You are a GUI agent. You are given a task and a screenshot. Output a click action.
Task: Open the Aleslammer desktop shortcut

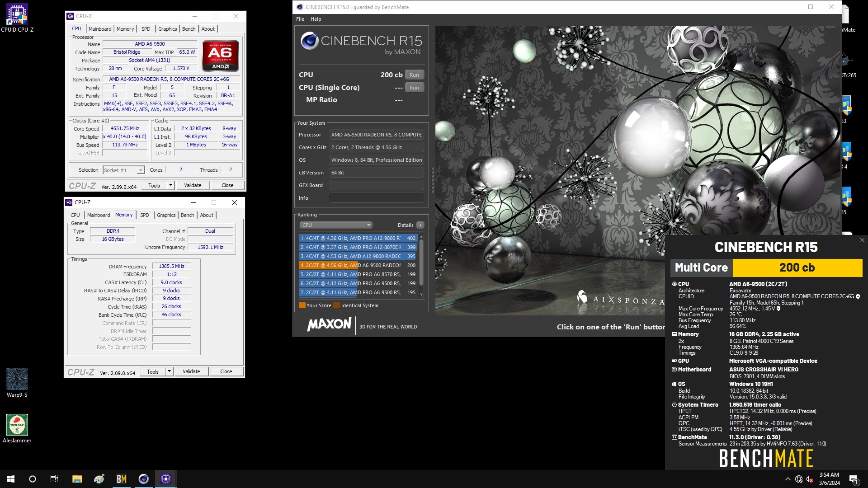point(17,428)
